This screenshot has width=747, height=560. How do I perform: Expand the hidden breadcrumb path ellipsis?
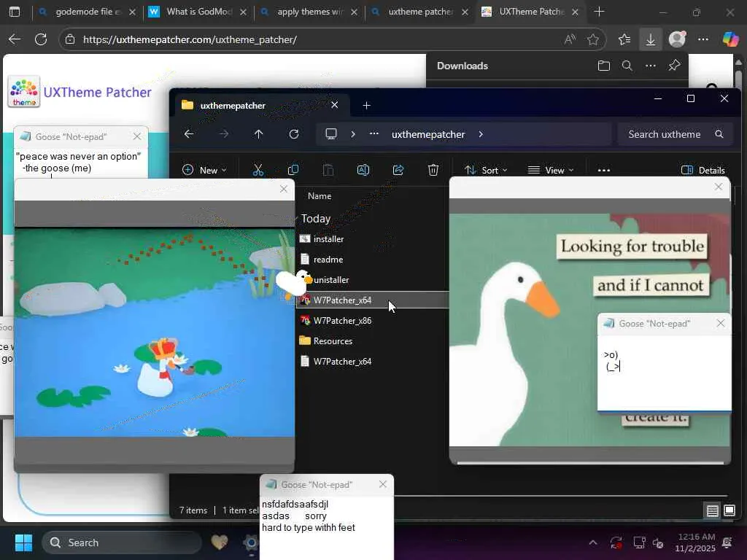374,134
